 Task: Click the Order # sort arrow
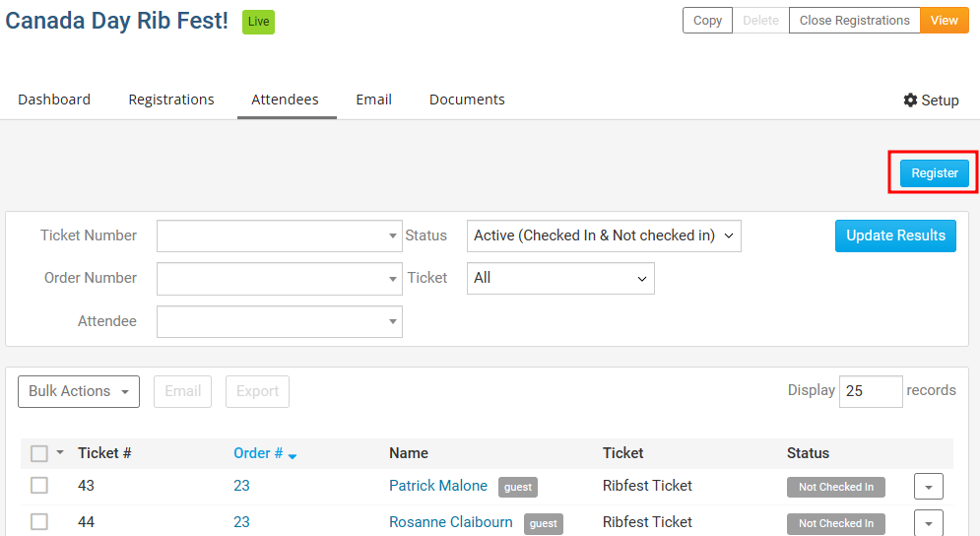tap(293, 455)
